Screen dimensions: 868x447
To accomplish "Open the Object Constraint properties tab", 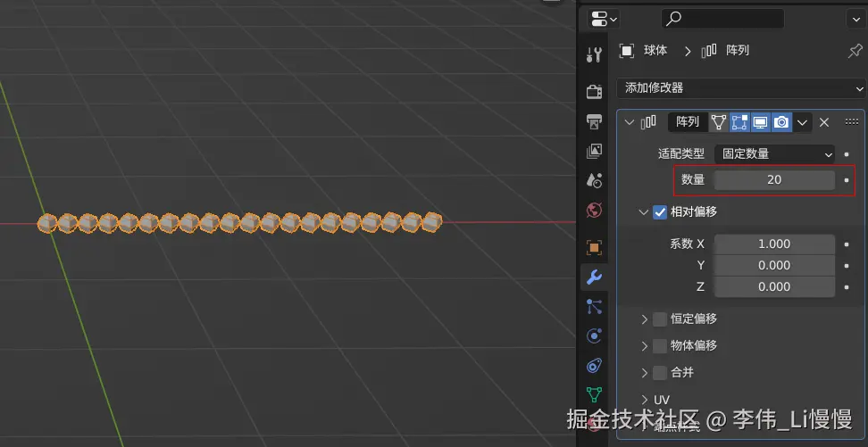I will 594,366.
